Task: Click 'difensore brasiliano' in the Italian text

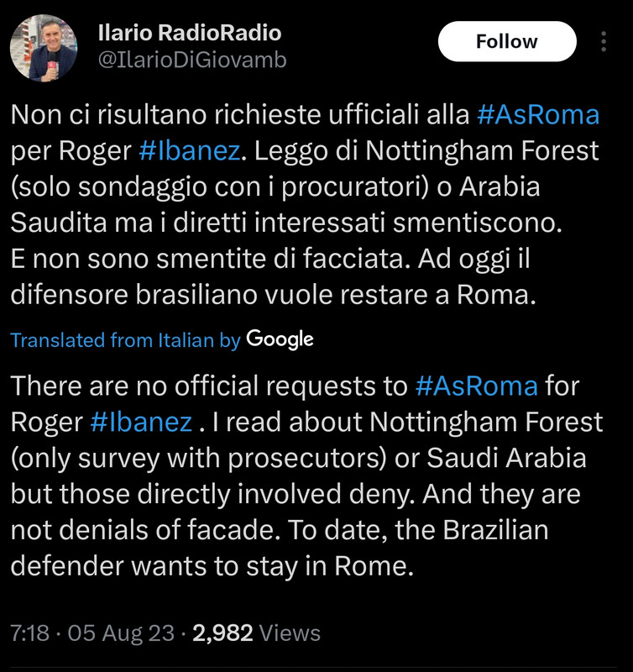Action: pos(133,295)
